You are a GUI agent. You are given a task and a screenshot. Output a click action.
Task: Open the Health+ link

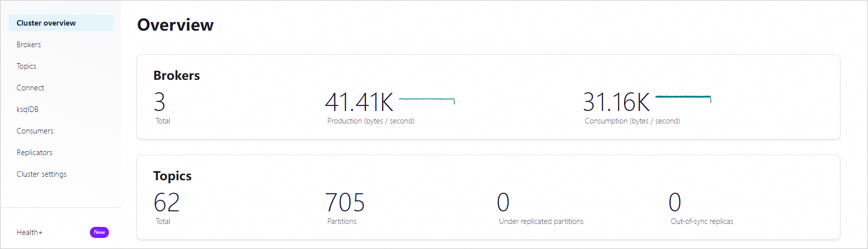point(30,232)
